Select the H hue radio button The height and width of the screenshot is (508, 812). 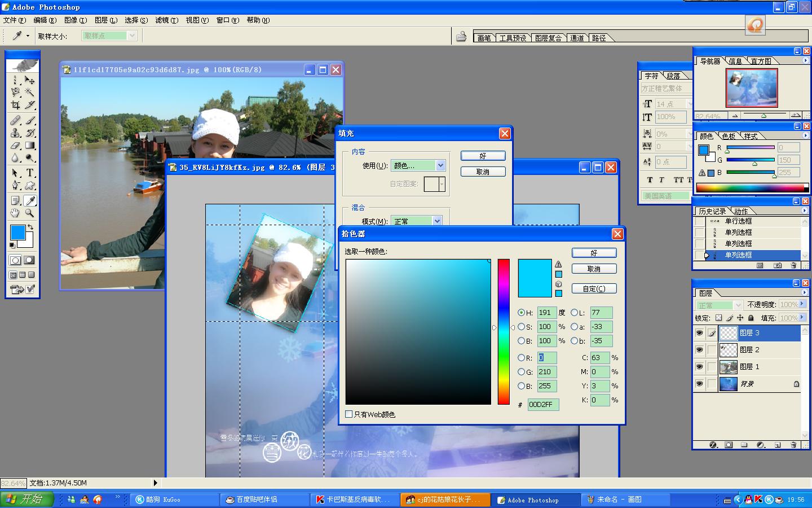[x=521, y=313]
